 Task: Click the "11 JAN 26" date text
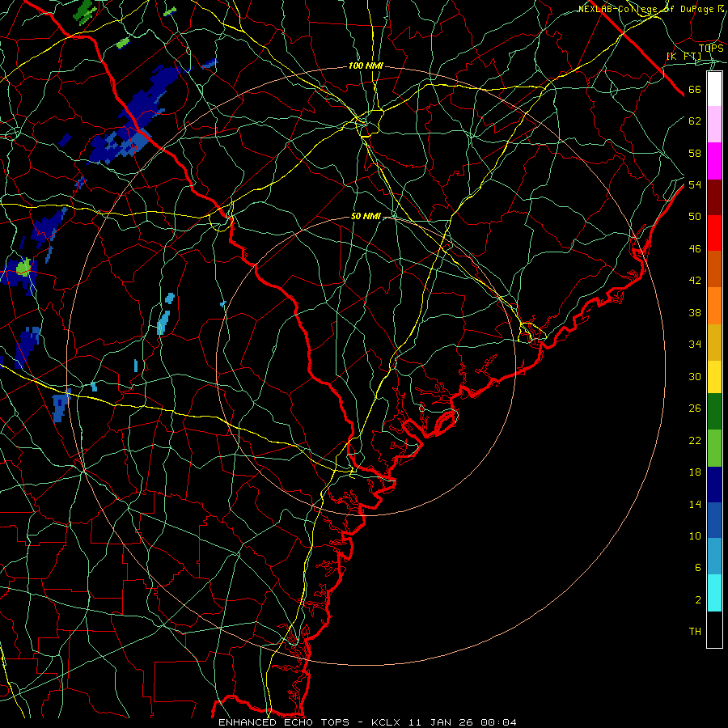441,722
